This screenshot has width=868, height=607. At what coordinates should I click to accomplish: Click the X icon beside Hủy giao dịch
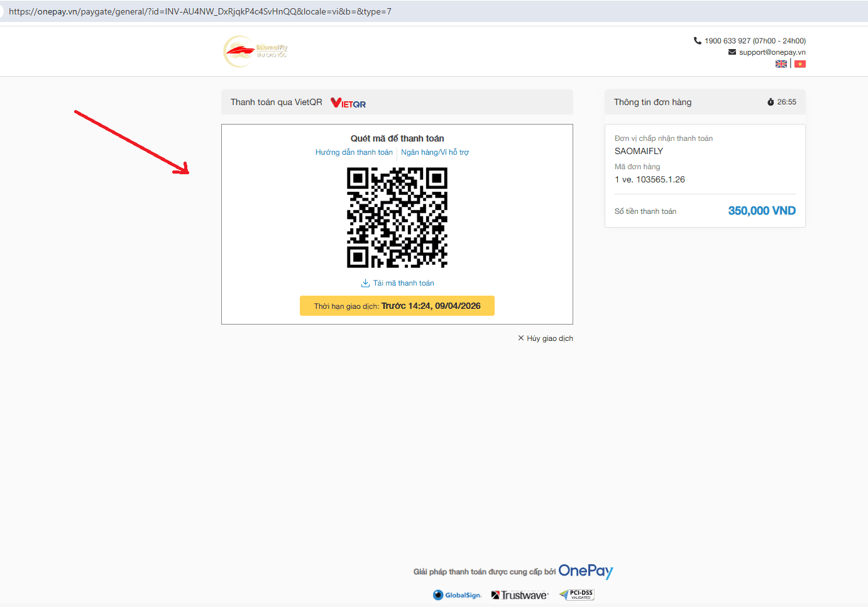tap(520, 338)
